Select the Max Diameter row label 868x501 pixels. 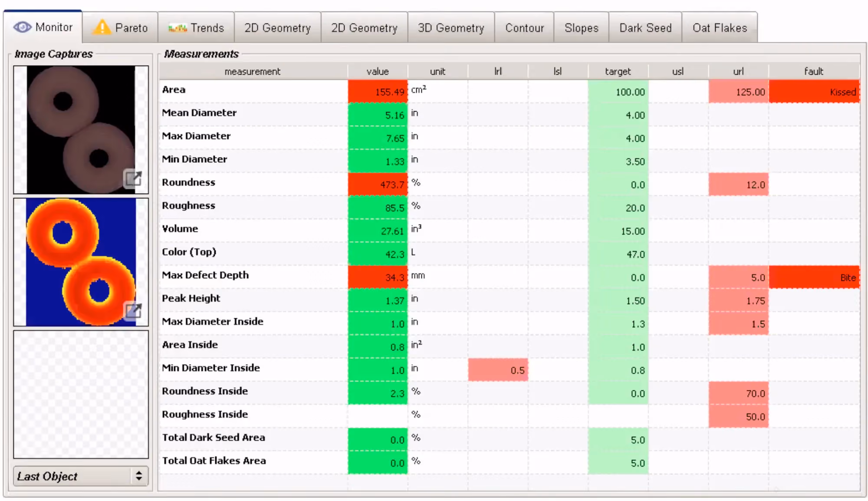point(196,136)
